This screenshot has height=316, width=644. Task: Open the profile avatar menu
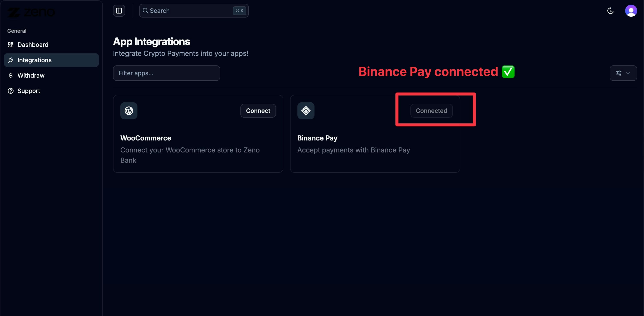(x=631, y=11)
